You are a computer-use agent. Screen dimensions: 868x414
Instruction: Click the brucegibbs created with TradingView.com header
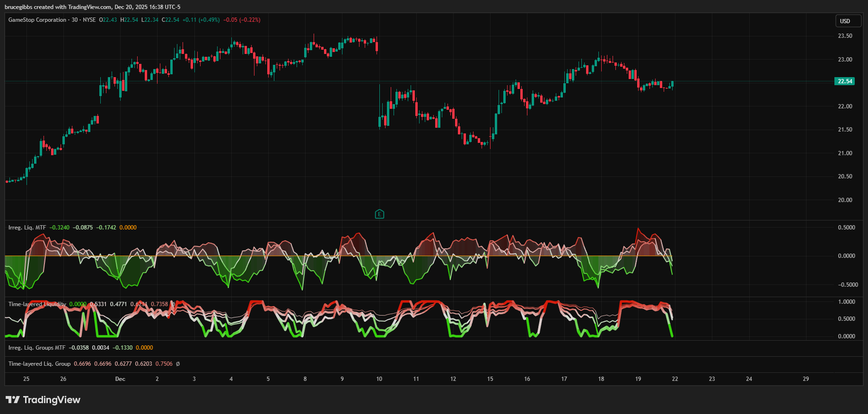(x=92, y=7)
